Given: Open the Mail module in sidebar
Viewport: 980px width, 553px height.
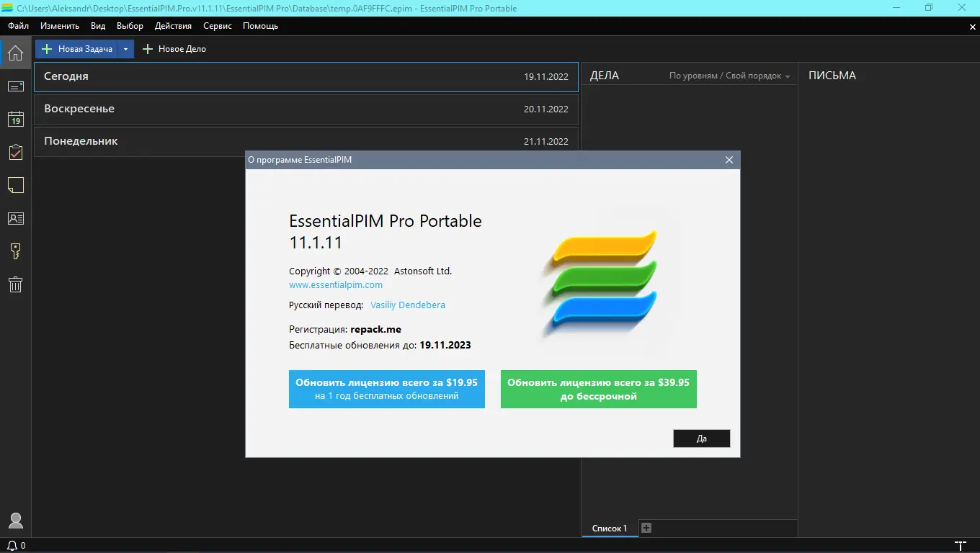Looking at the screenshot, I should (x=15, y=86).
